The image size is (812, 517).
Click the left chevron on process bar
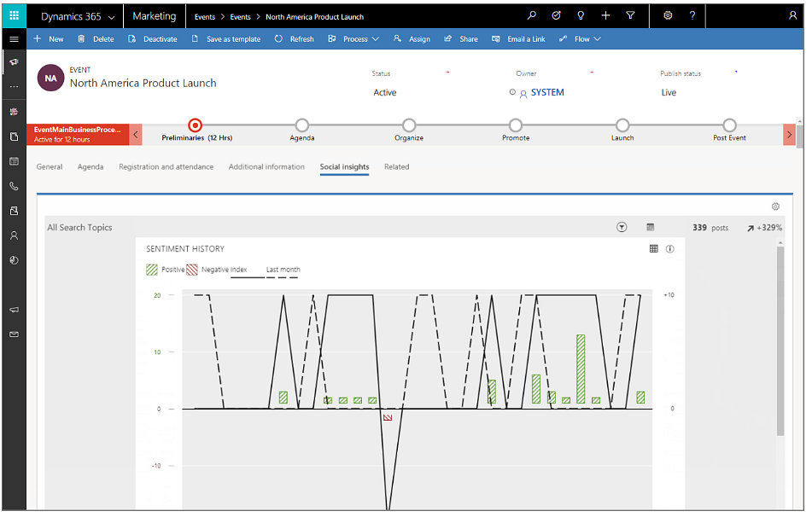click(x=136, y=135)
